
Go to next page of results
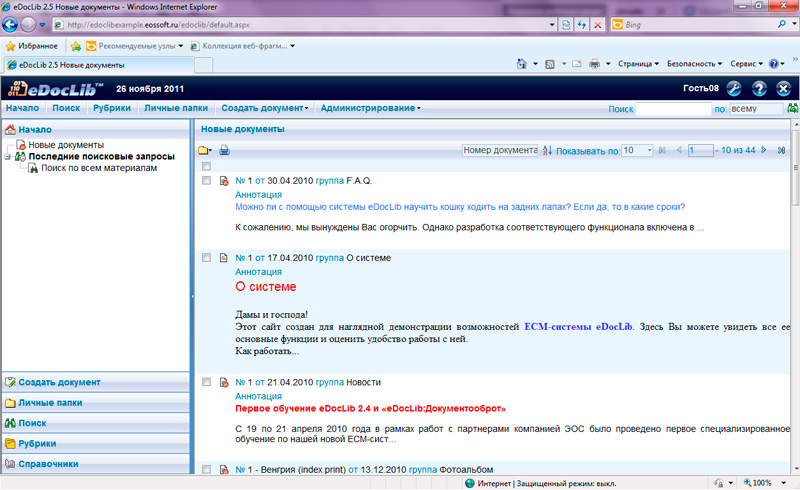point(764,150)
